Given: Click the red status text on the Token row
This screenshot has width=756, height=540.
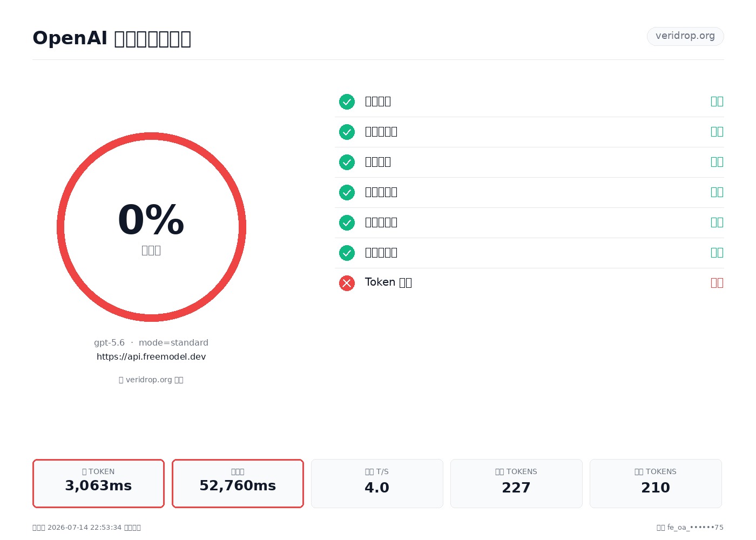Looking at the screenshot, I should tap(717, 282).
